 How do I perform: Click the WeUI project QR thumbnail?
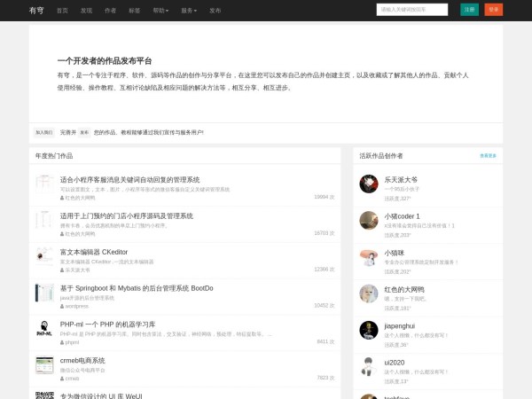(x=44, y=395)
